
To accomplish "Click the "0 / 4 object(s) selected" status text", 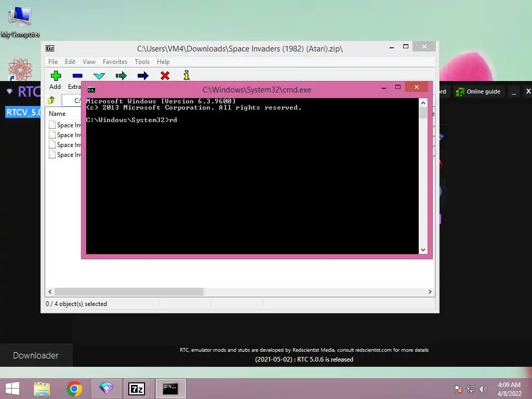I will [x=76, y=304].
